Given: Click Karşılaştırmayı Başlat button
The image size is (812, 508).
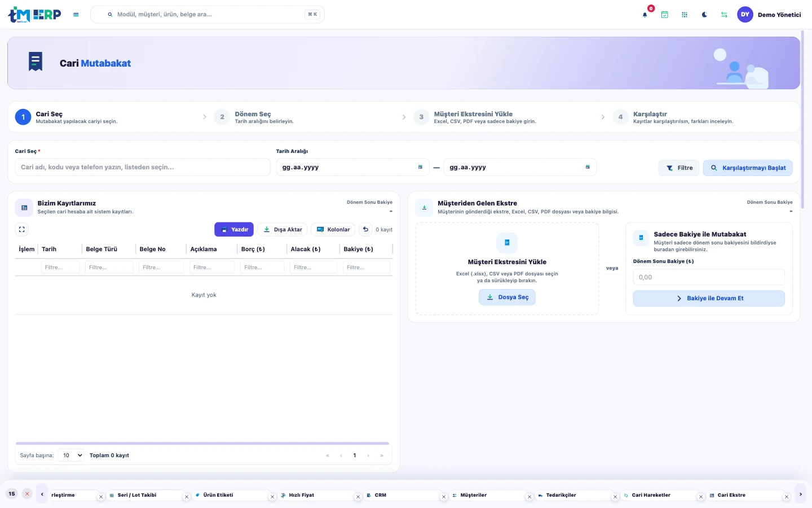Looking at the screenshot, I should pyautogui.click(x=748, y=168).
